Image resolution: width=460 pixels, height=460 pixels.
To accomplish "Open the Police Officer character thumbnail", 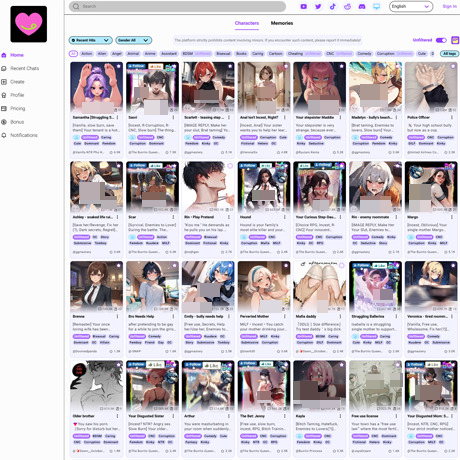I will 431,87.
